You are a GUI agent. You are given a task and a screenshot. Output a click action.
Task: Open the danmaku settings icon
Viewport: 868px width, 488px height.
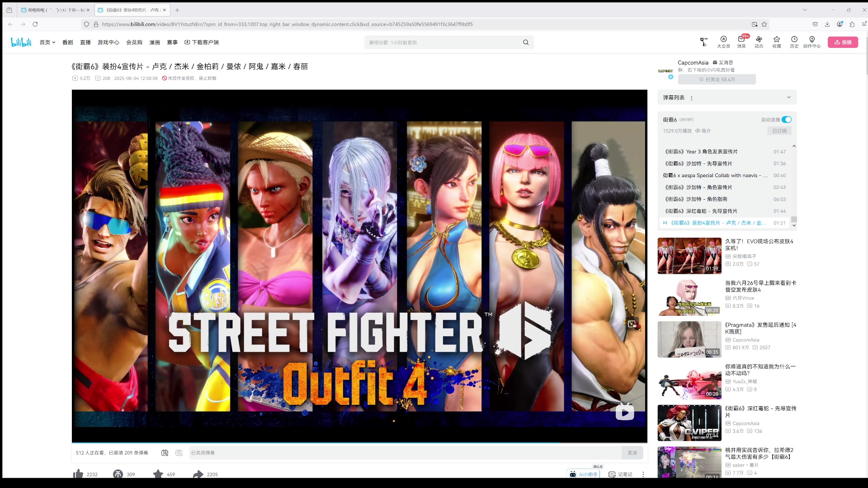179,453
